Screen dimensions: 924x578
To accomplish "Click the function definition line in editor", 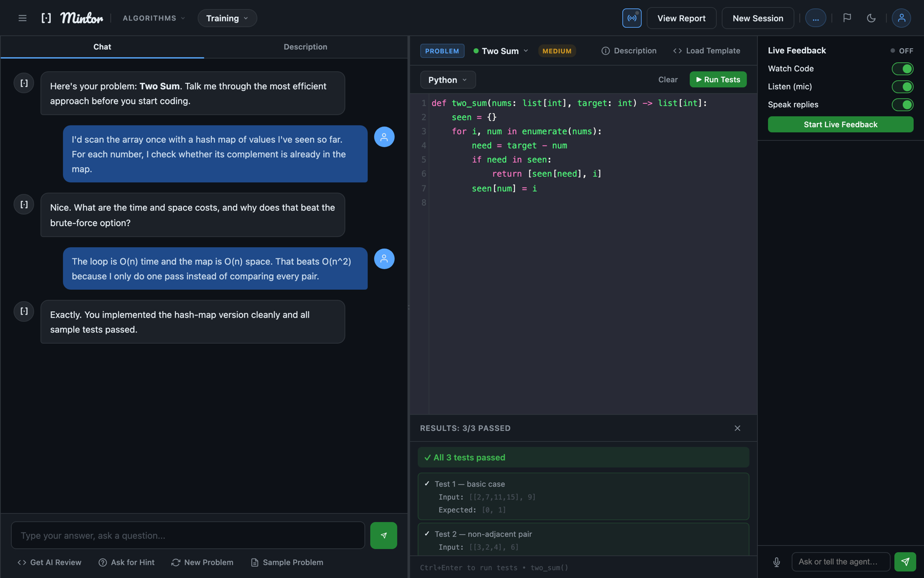I will click(x=569, y=103).
